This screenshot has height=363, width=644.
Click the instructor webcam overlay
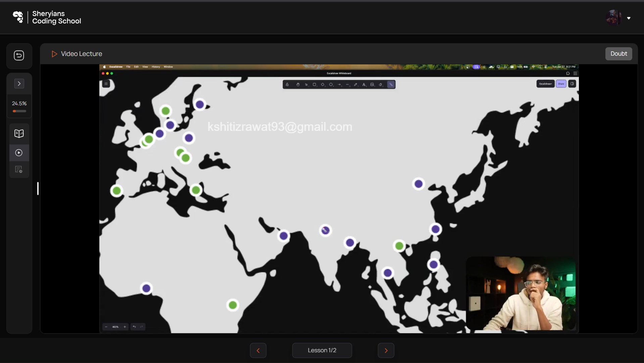521,293
